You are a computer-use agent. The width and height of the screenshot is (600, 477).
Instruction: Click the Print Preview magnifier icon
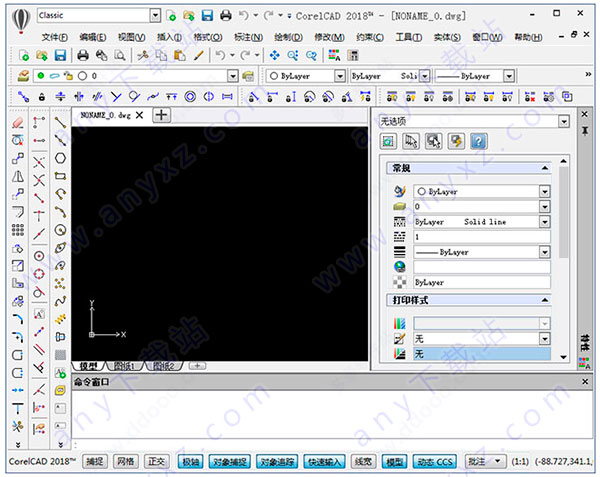[120, 56]
